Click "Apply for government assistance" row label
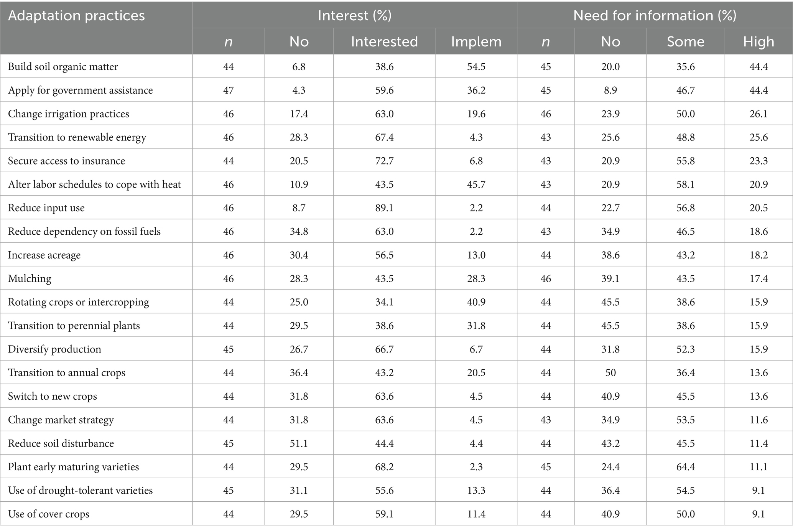Image resolution: width=793 pixels, height=532 pixels. coord(81,90)
